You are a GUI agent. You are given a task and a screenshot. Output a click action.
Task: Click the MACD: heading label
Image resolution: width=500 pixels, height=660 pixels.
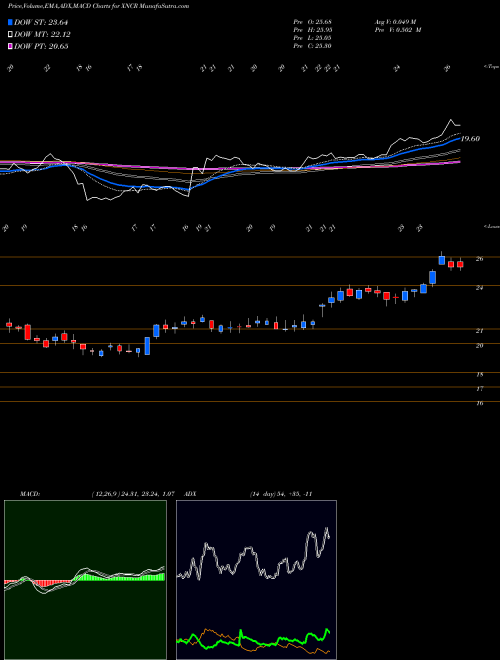coord(30,494)
